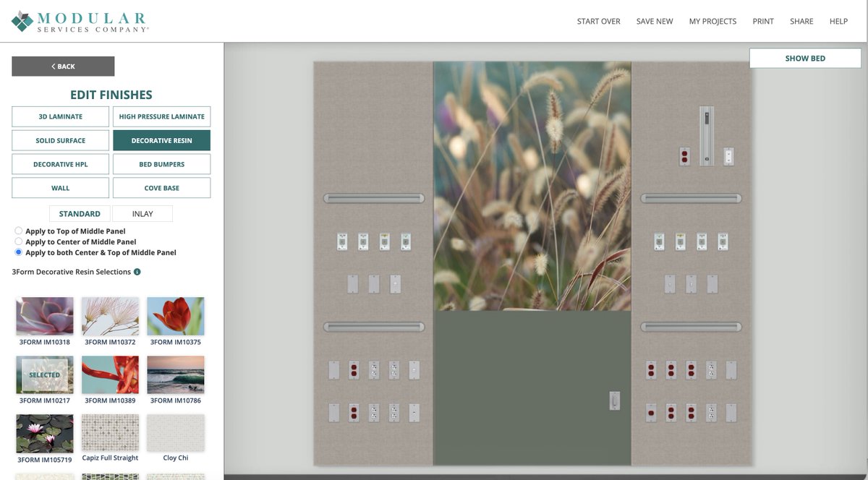Viewport: 868px width, 480px height.
Task: Select the vertical aluminum track on the right panel
Action: click(707, 136)
